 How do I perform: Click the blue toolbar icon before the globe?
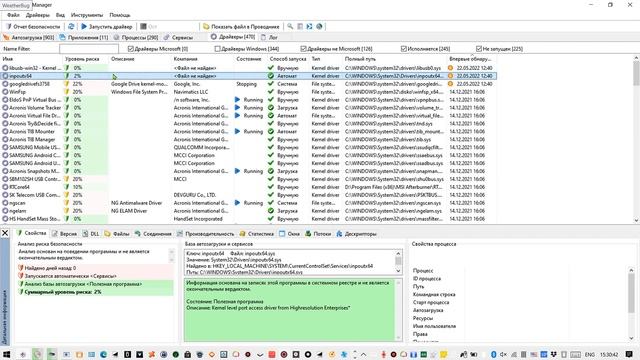click(x=309, y=27)
